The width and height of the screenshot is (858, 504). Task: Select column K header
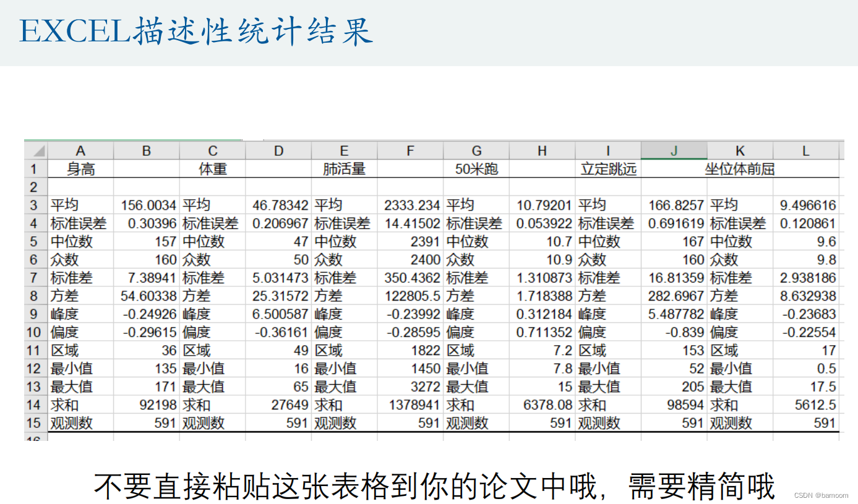pyautogui.click(x=740, y=151)
